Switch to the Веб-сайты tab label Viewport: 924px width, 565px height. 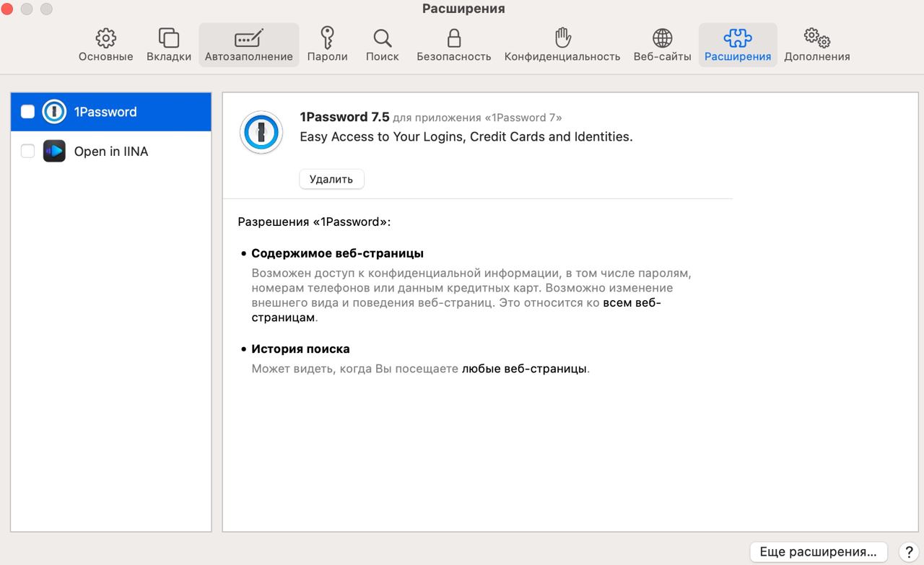[662, 56]
